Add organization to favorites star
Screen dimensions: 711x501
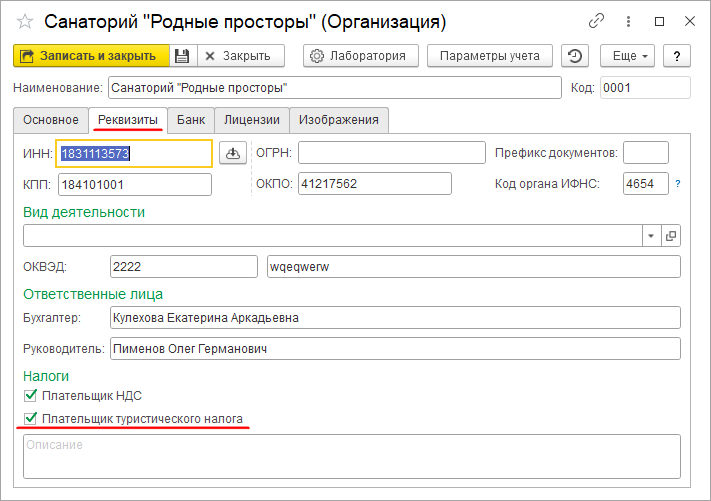(x=25, y=21)
